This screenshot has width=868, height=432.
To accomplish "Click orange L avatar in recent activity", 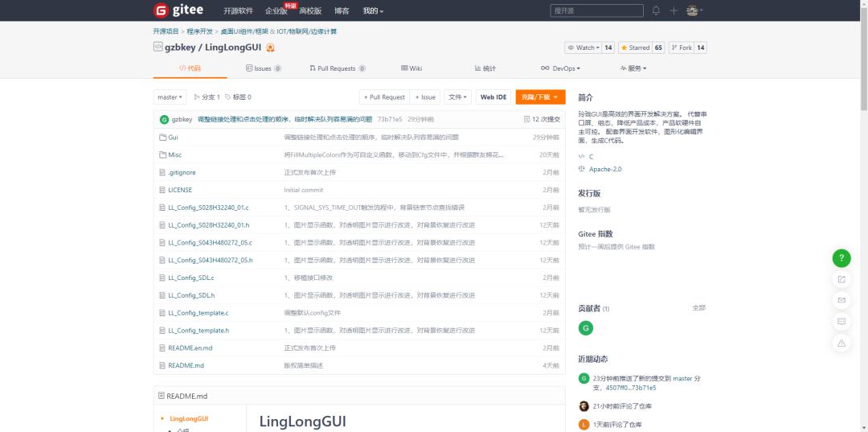I will 584,425.
